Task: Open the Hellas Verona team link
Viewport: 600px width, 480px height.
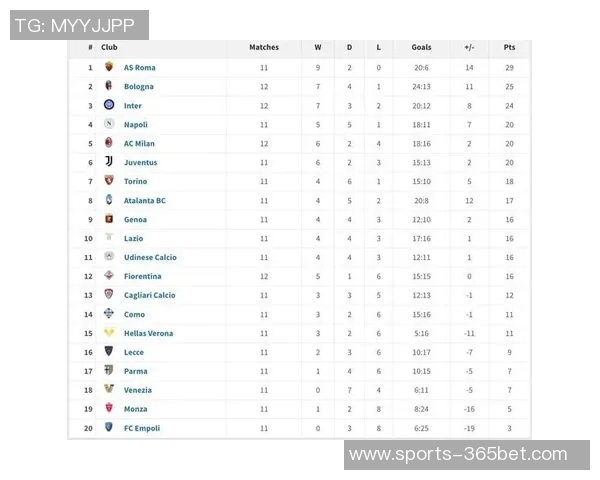Action: (x=148, y=333)
